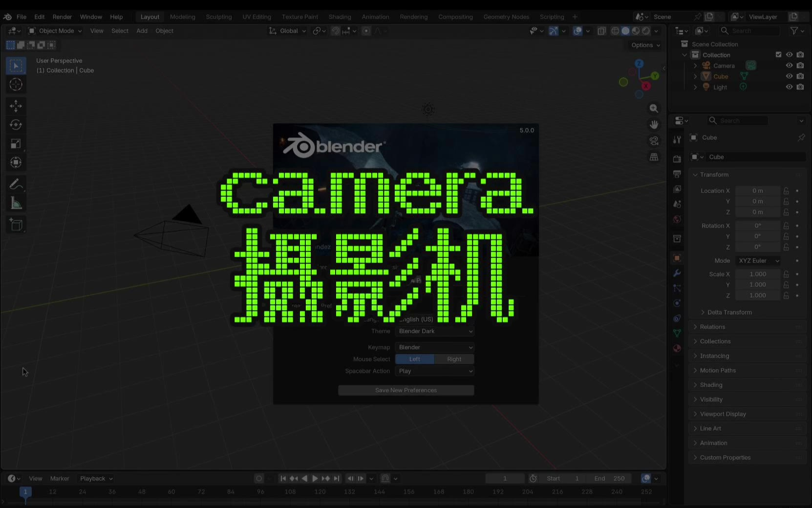Switch to the Sculpting workspace tab
Screen dimensions: 812x508
[x=218, y=17]
